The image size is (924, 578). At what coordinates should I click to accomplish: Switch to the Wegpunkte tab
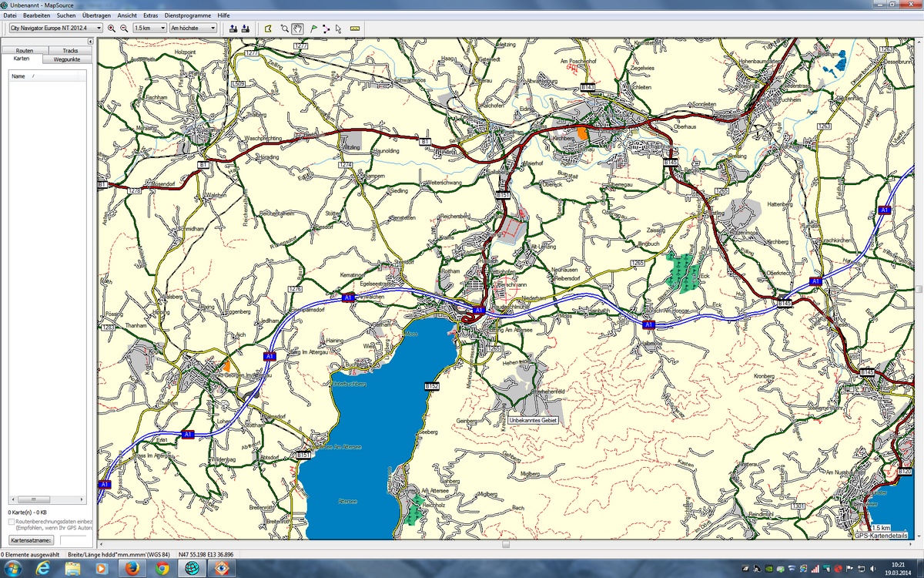tap(67, 59)
